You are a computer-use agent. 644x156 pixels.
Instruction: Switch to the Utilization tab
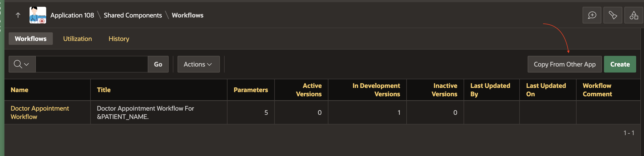point(77,39)
